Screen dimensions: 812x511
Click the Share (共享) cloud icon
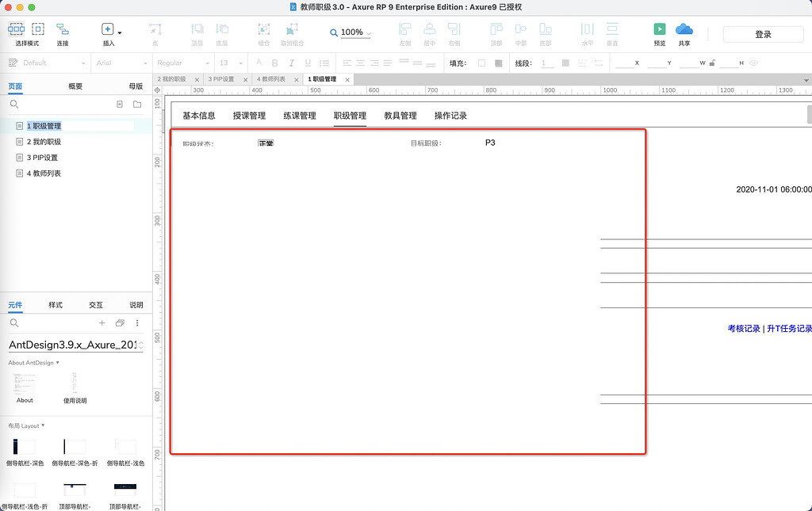click(x=684, y=29)
